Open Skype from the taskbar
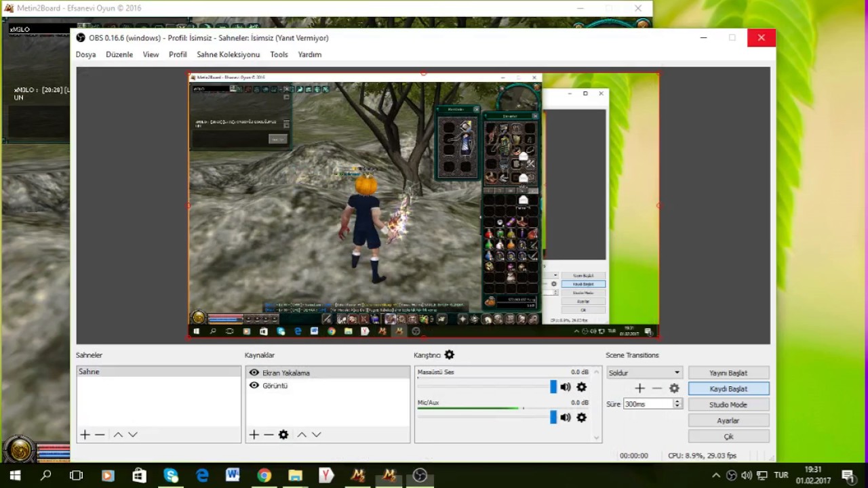Image resolution: width=868 pixels, height=488 pixels. 170,476
